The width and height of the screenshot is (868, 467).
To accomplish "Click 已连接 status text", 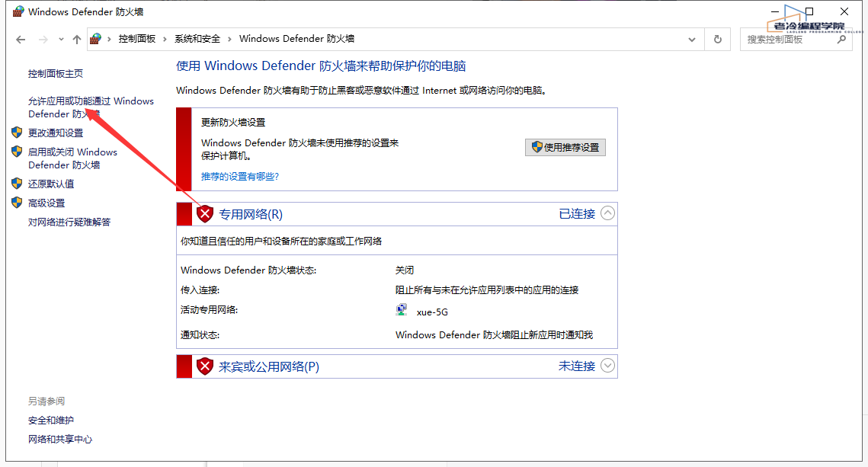I will (577, 213).
